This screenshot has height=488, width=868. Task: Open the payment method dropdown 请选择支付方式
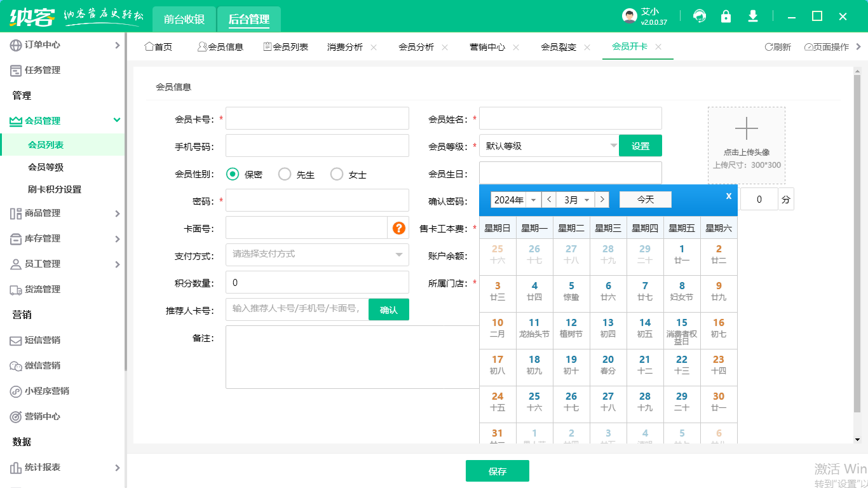(317, 254)
